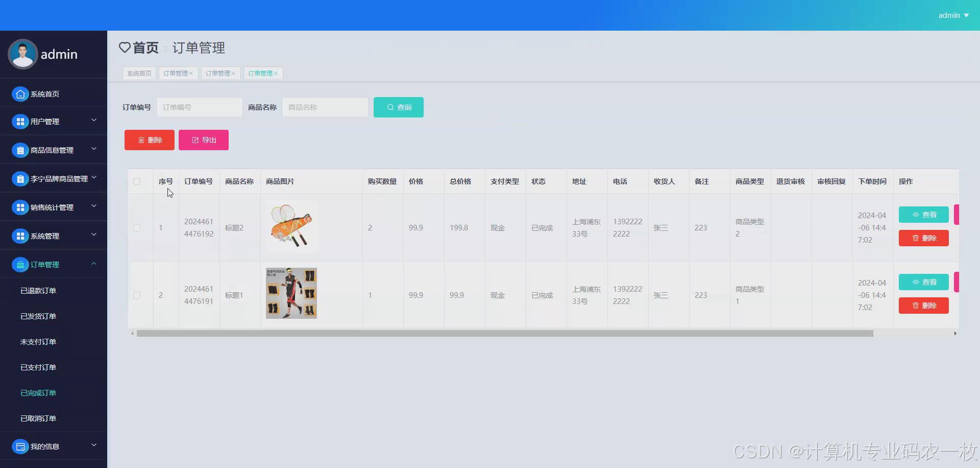Screen dimensions: 980x468
Task: Expand the 系统管理 menu chevron
Action: coord(94,235)
